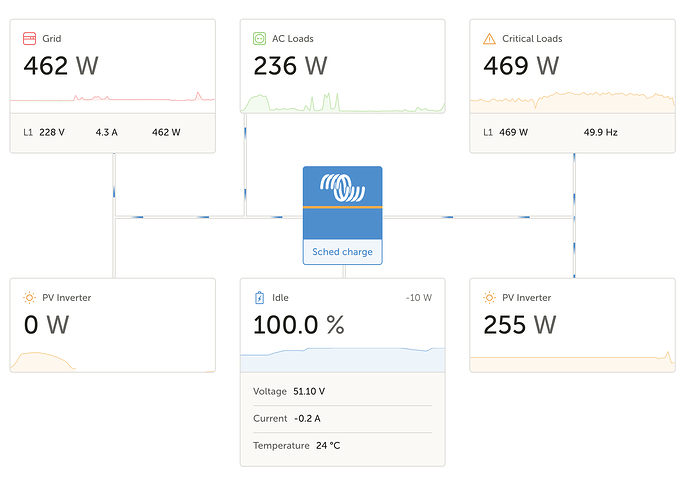Click the Grid L1 228 V details row

[x=112, y=132]
